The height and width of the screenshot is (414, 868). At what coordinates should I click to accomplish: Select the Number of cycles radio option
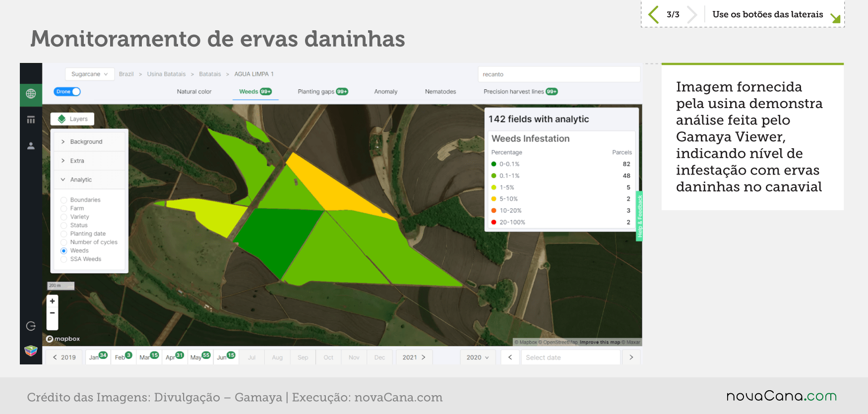pos(63,242)
